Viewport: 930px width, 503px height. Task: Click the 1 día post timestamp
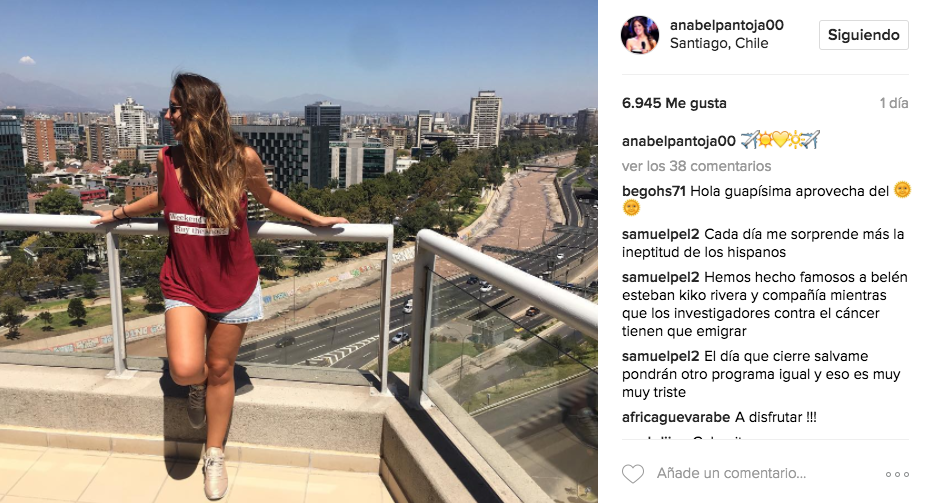[x=894, y=103]
